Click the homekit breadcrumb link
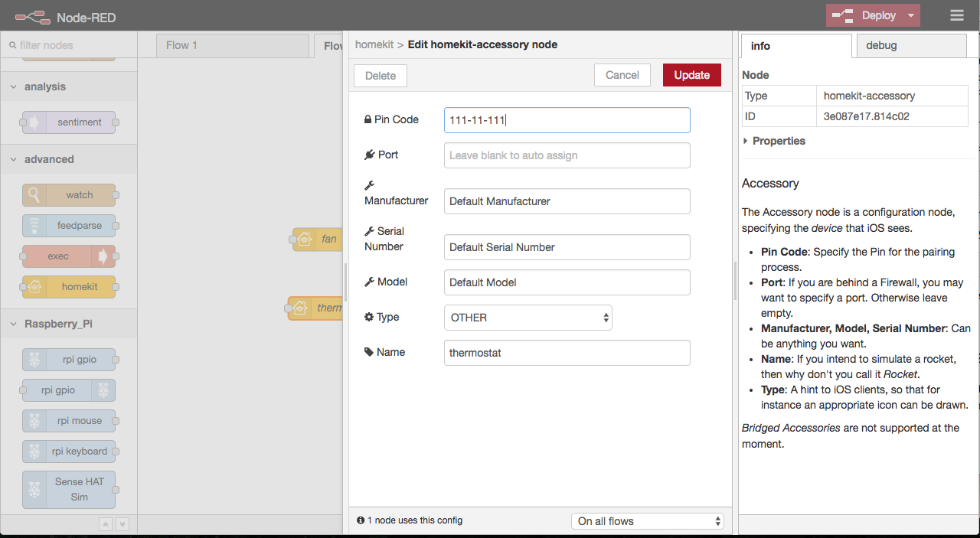Viewport: 980px width, 538px height. pos(374,45)
